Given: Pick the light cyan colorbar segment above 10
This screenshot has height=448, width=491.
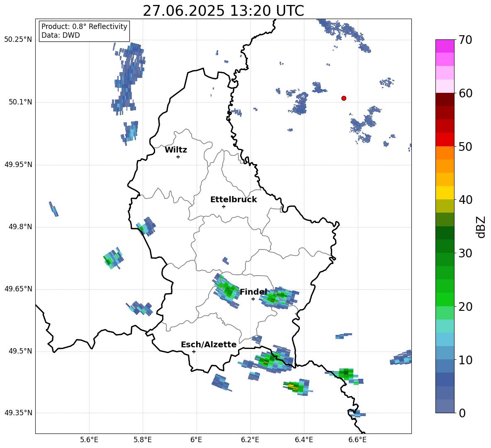Looking at the screenshot, I should point(445,339).
